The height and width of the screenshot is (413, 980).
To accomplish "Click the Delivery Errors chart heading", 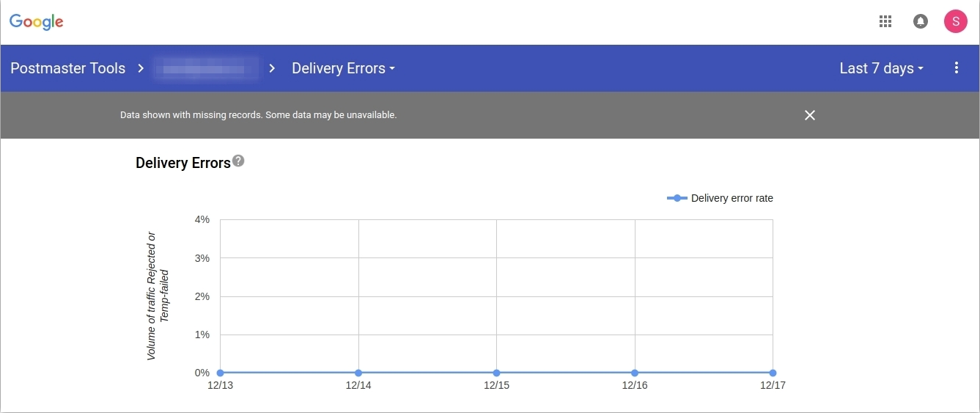I will (183, 163).
